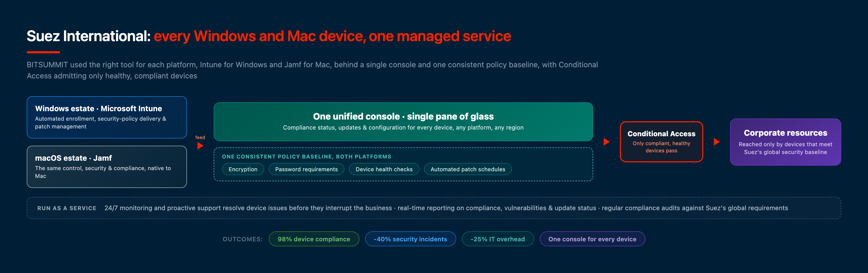Image resolution: width=868 pixels, height=273 pixels.
Task: Click the BITSUMMIT intro paragraph
Action: 312,70
